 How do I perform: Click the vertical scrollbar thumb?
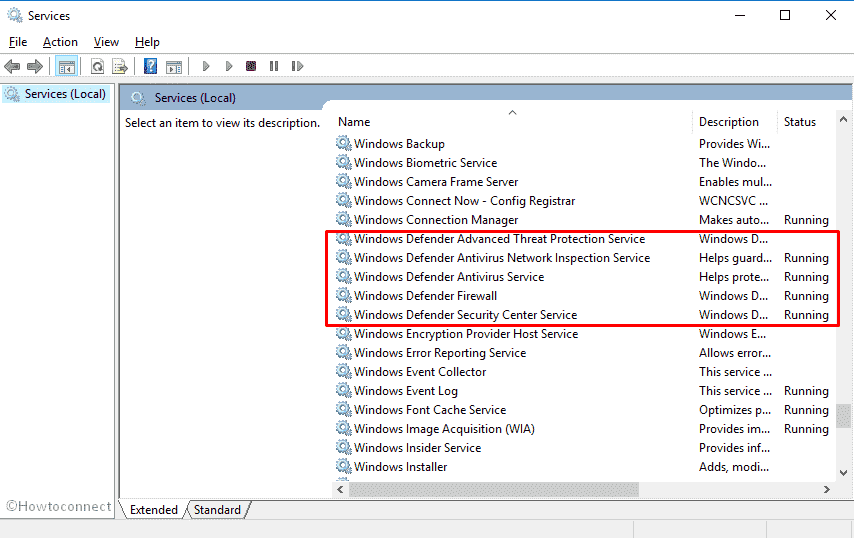pos(843,415)
